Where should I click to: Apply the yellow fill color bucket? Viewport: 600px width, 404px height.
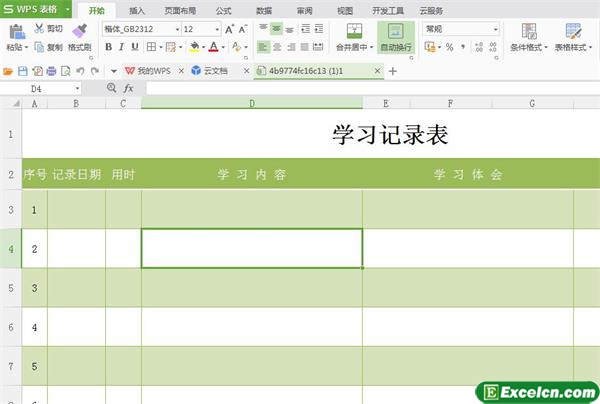point(194,47)
